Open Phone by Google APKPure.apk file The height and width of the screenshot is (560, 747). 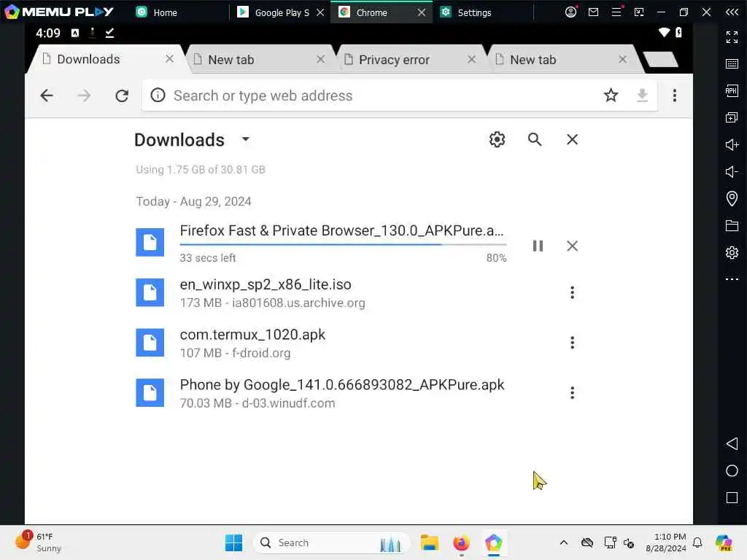pyautogui.click(x=341, y=385)
